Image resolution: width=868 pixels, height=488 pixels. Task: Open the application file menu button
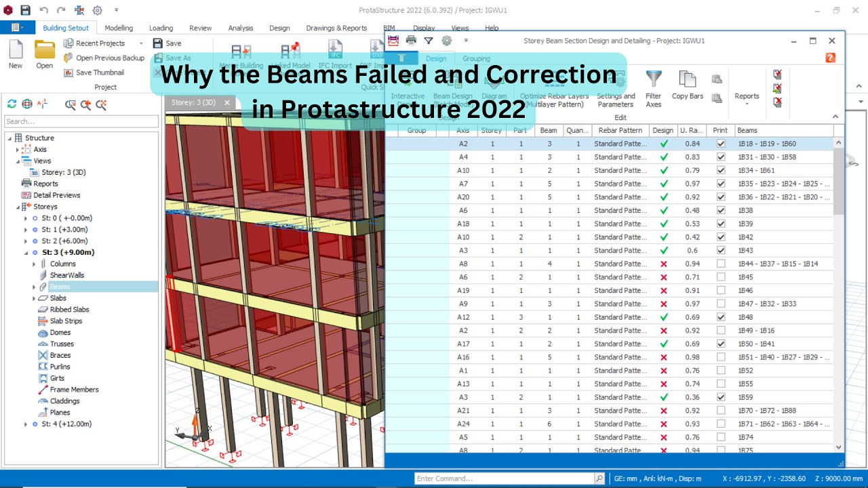click(x=18, y=28)
